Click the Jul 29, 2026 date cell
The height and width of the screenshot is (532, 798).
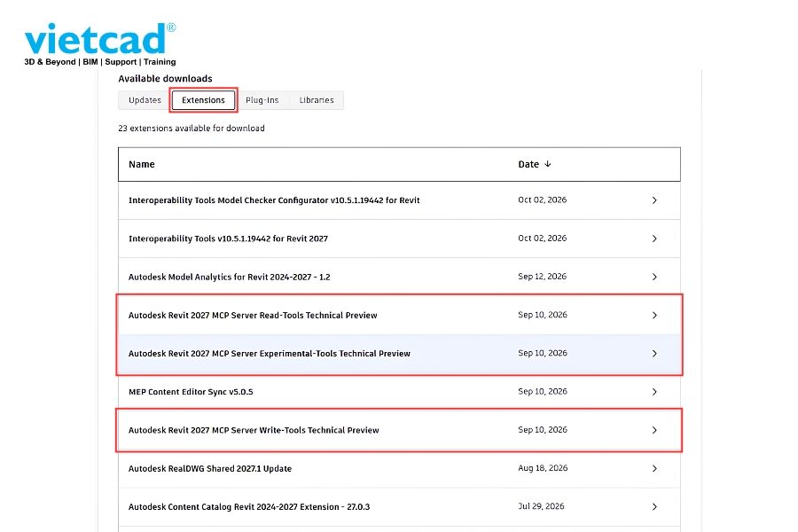[541, 506]
